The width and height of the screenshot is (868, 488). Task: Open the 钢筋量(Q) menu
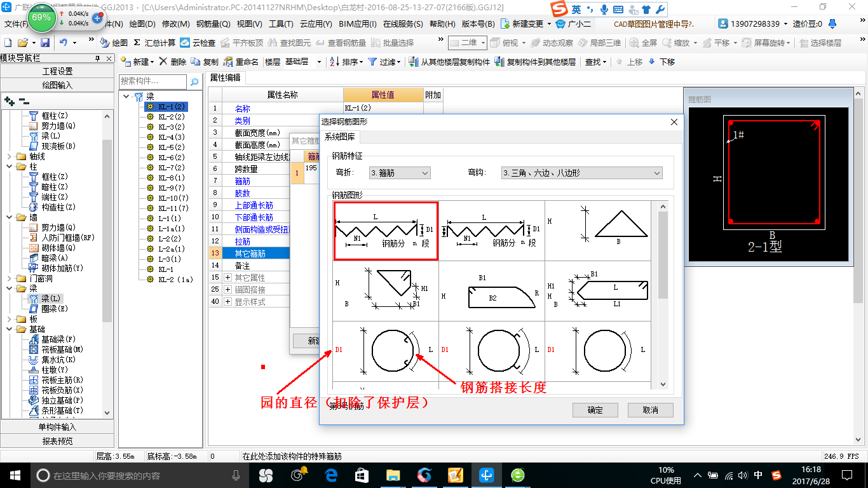pyautogui.click(x=213, y=24)
